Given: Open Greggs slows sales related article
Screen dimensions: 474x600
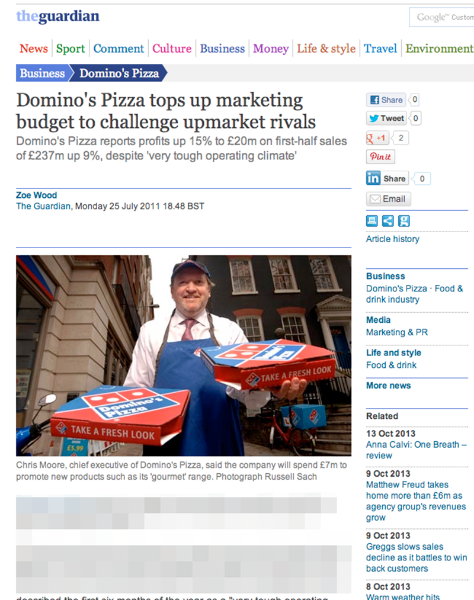Looking at the screenshot, I should [416, 558].
